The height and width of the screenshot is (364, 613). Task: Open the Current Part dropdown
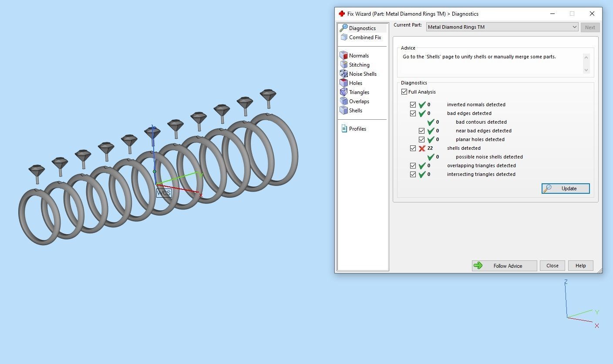click(x=502, y=27)
